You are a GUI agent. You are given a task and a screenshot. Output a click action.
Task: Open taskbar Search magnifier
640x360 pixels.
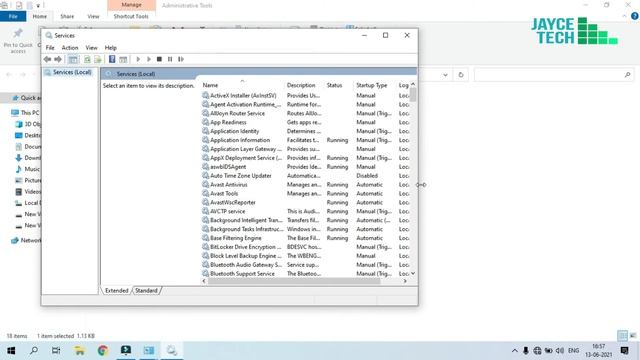click(x=34, y=351)
